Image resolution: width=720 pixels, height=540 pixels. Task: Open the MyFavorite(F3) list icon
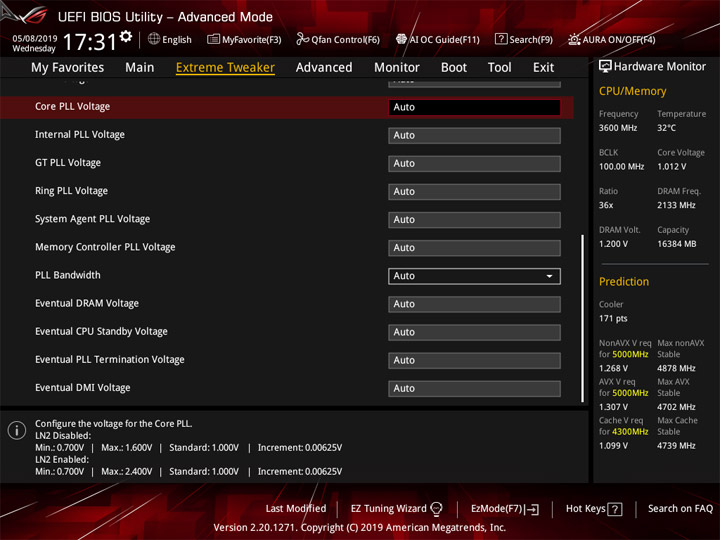click(x=213, y=39)
